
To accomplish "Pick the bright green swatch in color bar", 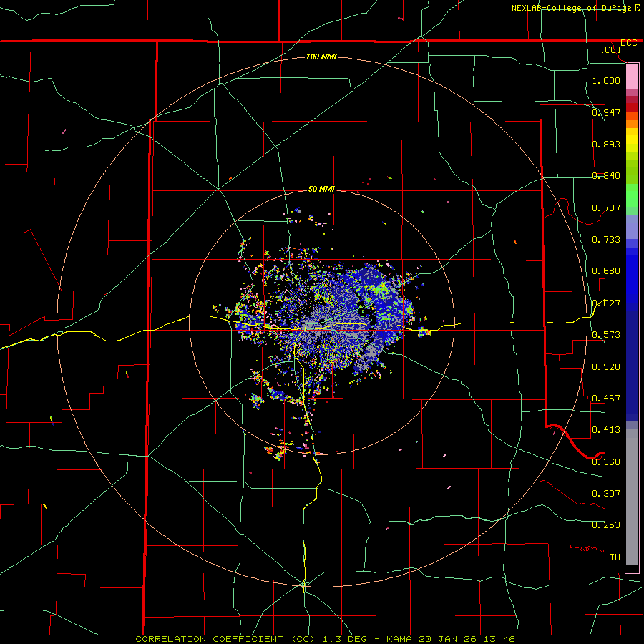I will [x=632, y=195].
